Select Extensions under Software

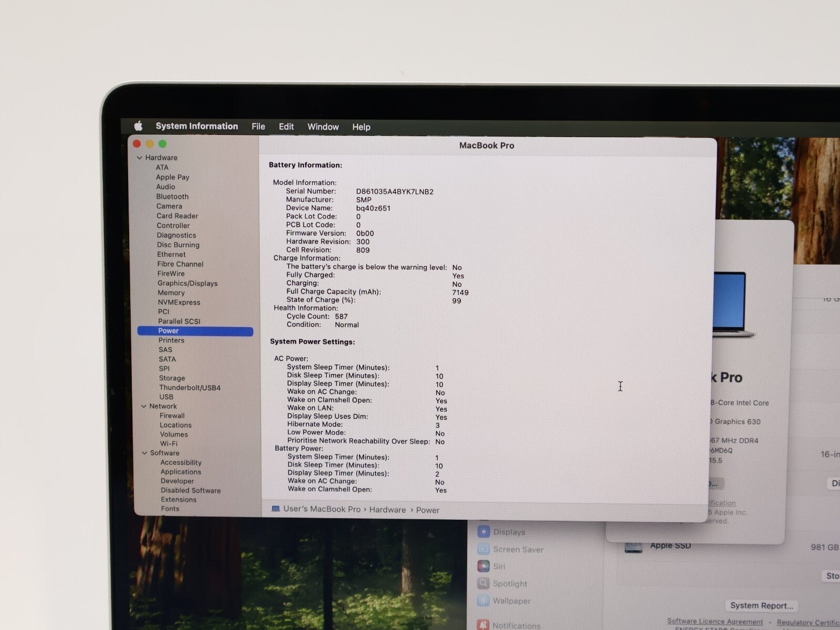(x=178, y=500)
